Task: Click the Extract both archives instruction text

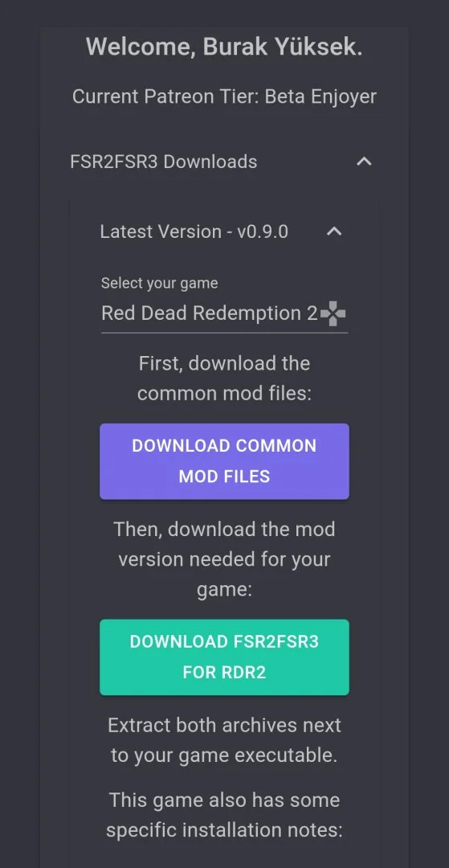Action: [224, 740]
